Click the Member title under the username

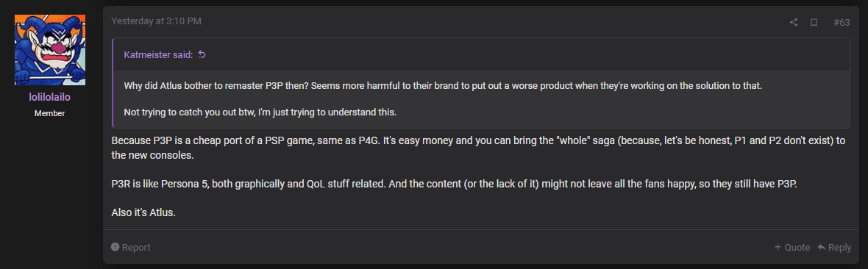(x=50, y=113)
